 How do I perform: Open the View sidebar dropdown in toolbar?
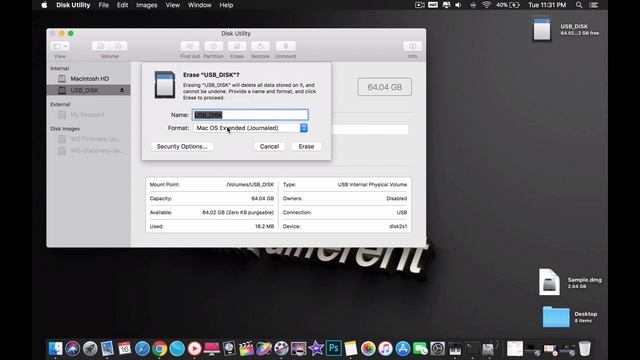tap(60, 46)
